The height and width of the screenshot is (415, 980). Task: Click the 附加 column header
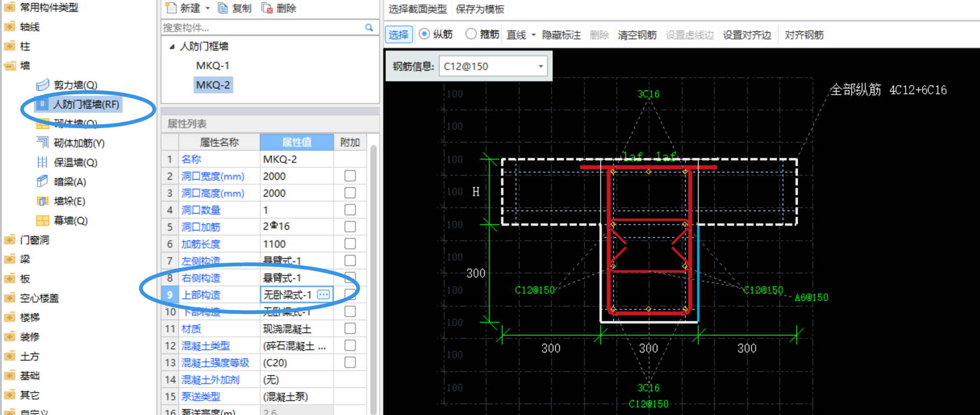pos(350,142)
